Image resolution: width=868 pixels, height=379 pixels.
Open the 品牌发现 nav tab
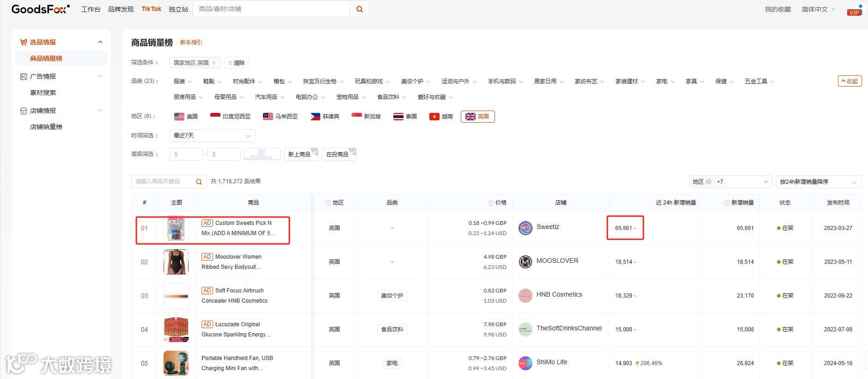coord(121,9)
